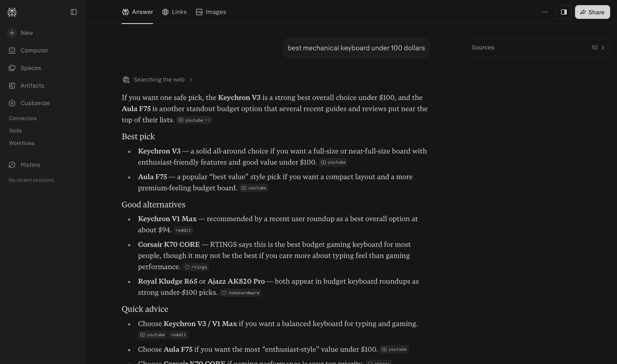Open the rtings citation after gaming performance
617x364 pixels.
coord(196,267)
